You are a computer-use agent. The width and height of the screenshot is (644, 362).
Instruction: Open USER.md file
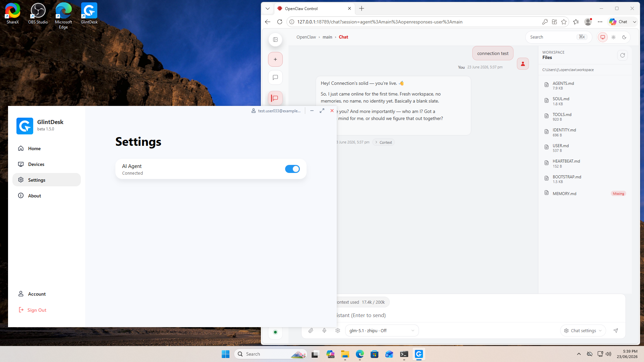coord(585,148)
